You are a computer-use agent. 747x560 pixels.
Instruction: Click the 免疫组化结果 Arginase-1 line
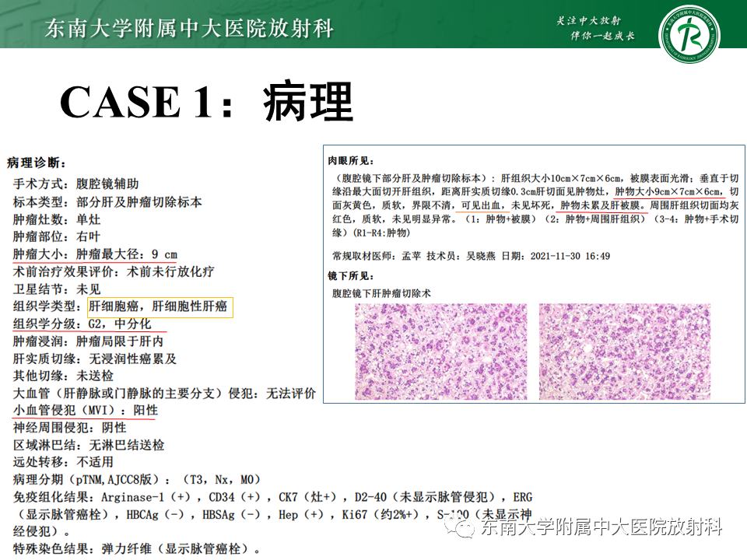coord(272,497)
